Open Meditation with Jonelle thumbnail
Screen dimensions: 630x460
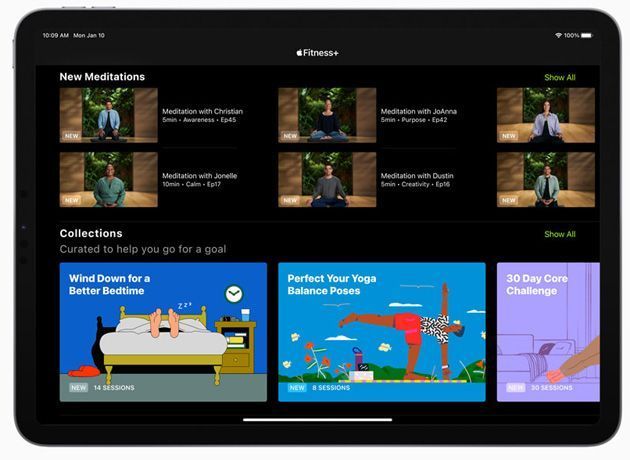(108, 179)
